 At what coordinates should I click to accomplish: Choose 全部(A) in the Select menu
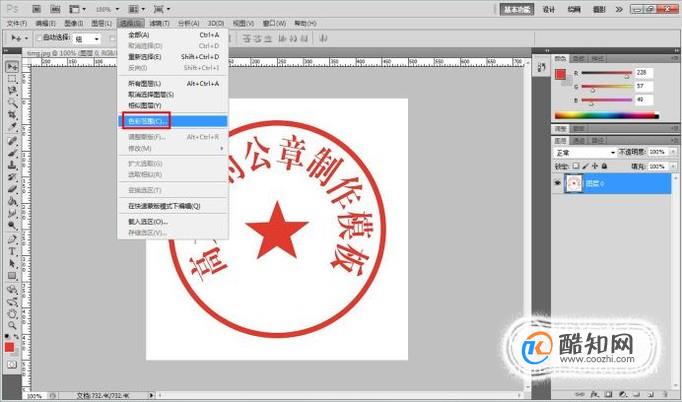pyautogui.click(x=173, y=35)
